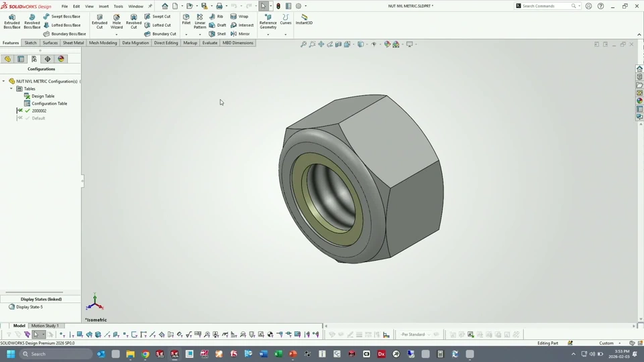Screen dimensions: 644x362
Task: Open the Tools menu
Action: click(x=118, y=6)
